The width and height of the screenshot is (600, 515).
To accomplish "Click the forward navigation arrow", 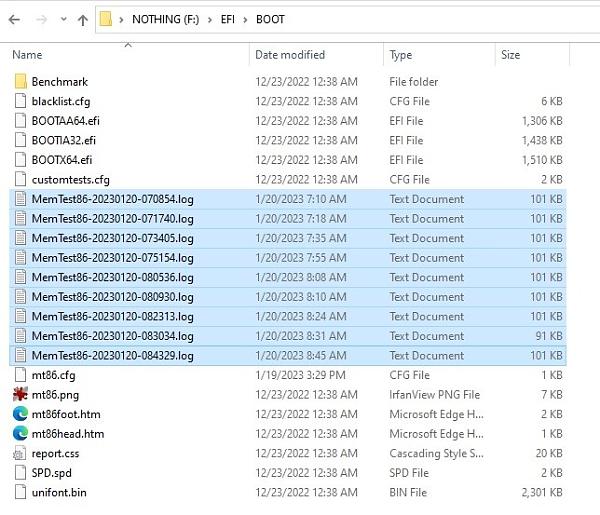I will (41, 20).
